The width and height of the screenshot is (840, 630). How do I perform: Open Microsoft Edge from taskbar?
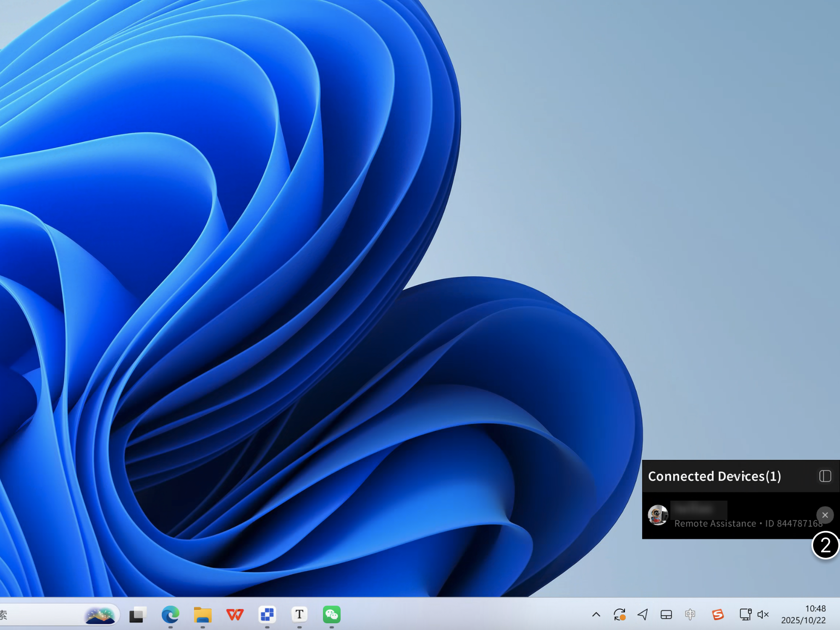(170, 615)
